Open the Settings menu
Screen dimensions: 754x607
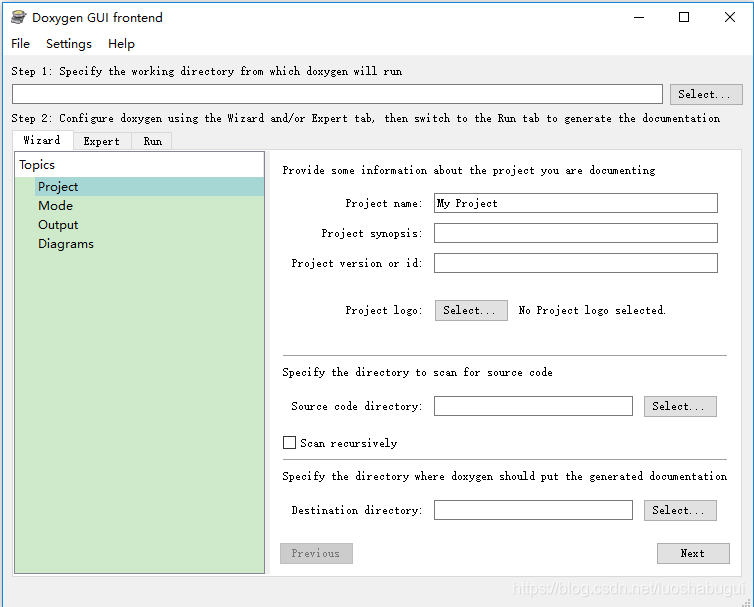pos(69,44)
